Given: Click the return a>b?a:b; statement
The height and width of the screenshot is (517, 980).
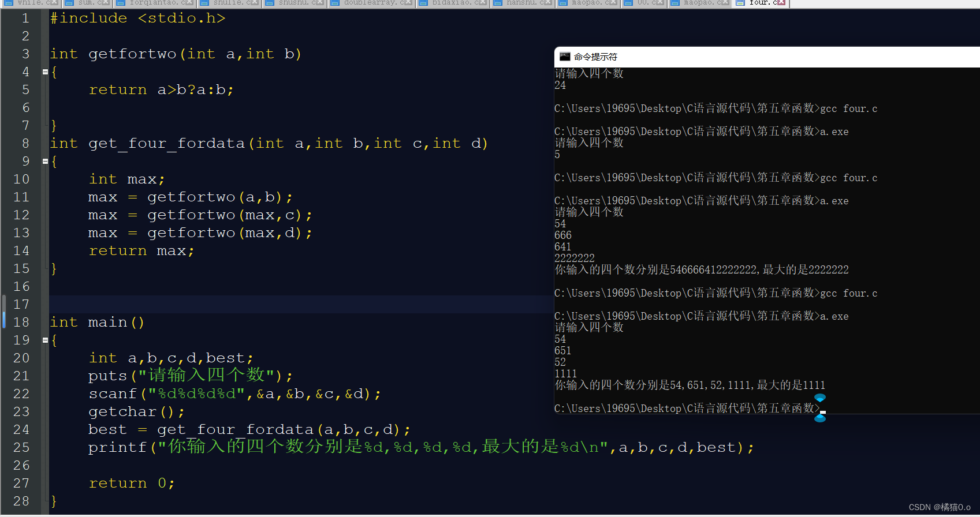Looking at the screenshot, I should click(161, 90).
